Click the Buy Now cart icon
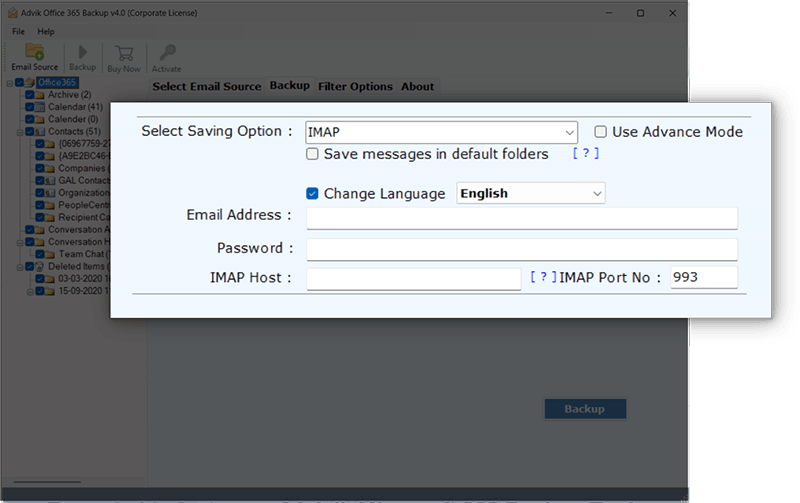 [124, 53]
